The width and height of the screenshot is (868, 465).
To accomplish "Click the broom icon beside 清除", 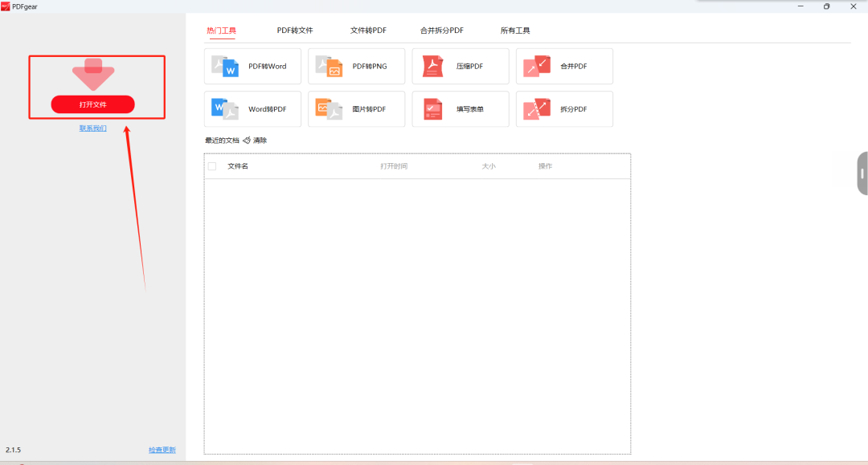I will [x=246, y=141].
